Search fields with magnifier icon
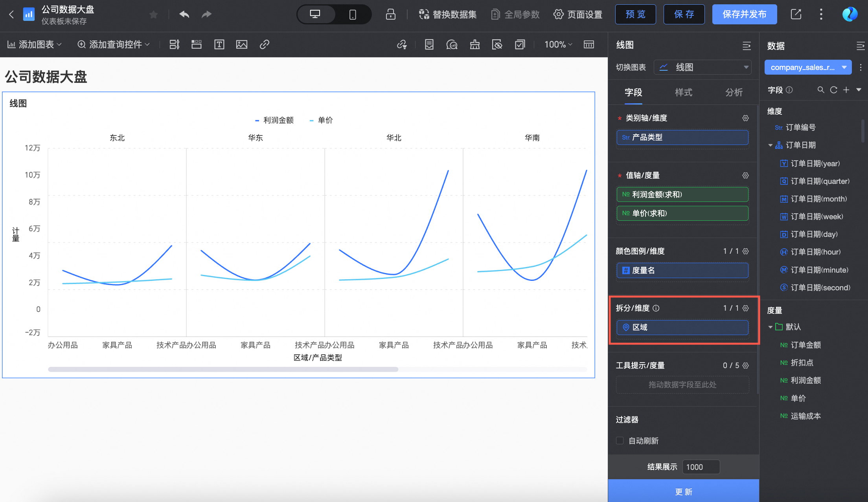Screen dimensions: 868x502 coord(820,90)
